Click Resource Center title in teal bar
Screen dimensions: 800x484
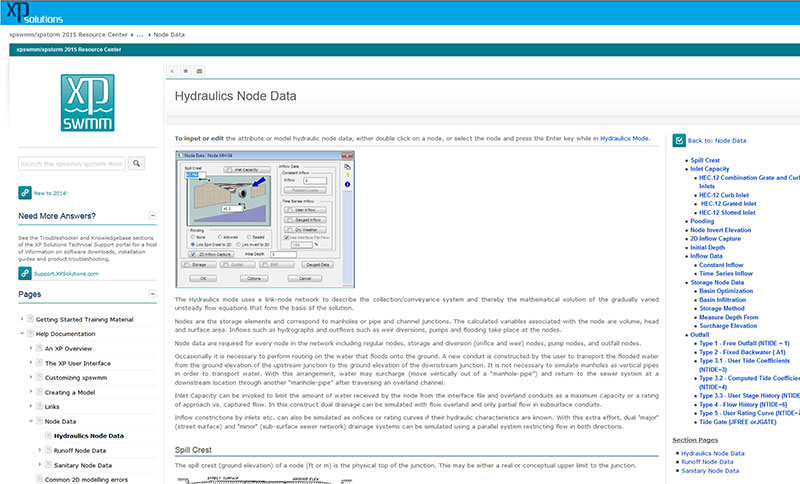[x=69, y=49]
